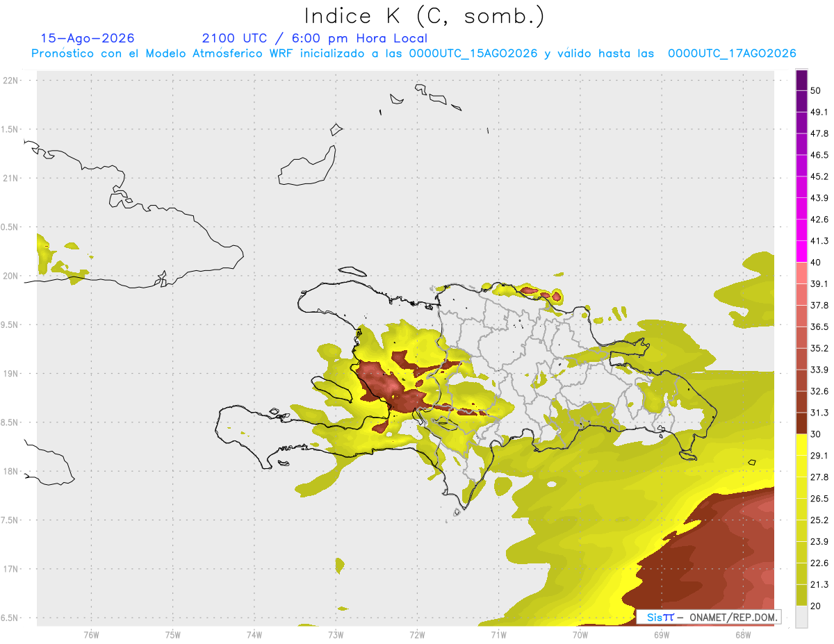The height and width of the screenshot is (644, 834).
Task: Click the '21N' latitude label
Action: pyautogui.click(x=12, y=178)
